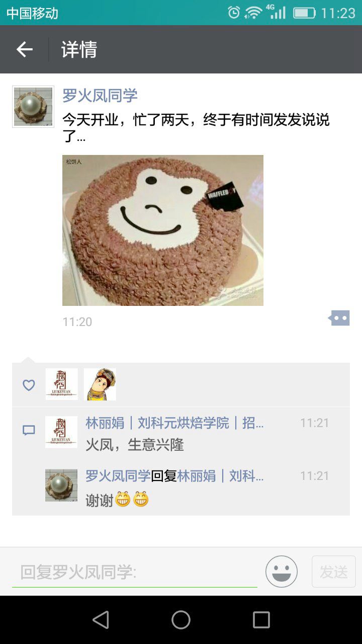Image resolution: width=362 pixels, height=644 pixels.
Task: Tap the back arrow in header
Action: click(x=24, y=49)
